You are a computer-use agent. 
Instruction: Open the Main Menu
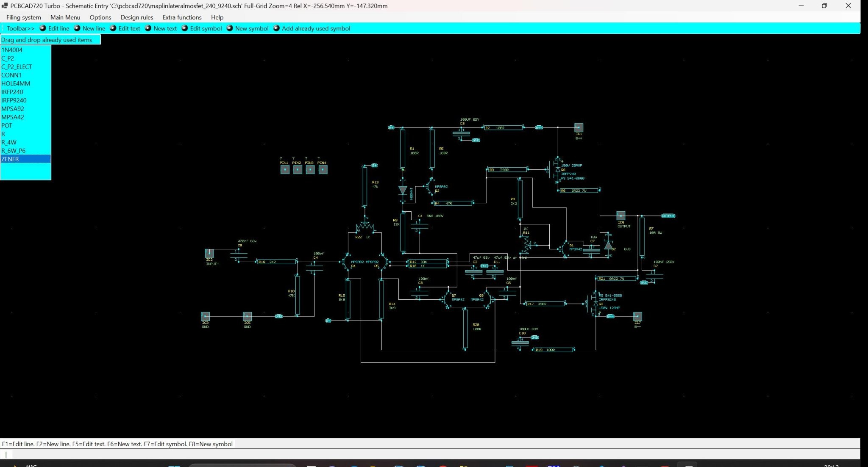(x=65, y=17)
